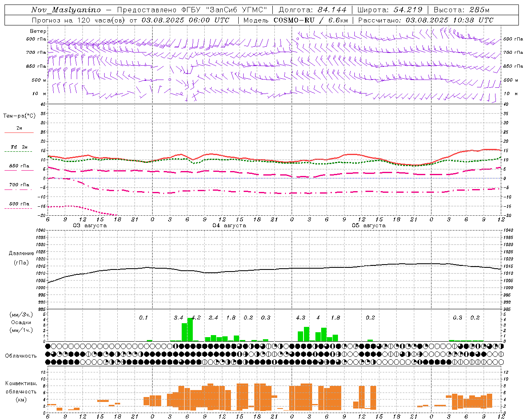This screenshot has height=420, width=525.
Task: Click the text 'Долгота: 84.144'
Action: coord(313,10)
